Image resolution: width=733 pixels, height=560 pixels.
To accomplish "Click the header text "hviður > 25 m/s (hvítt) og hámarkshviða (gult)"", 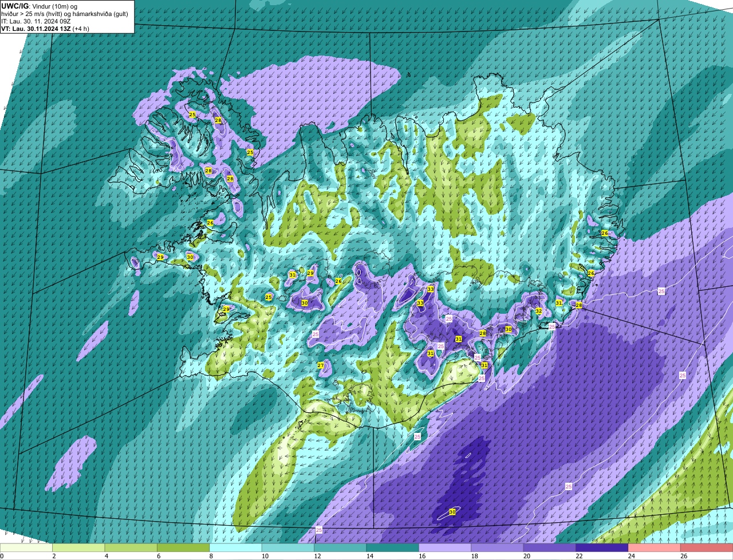I will tap(65, 13).
